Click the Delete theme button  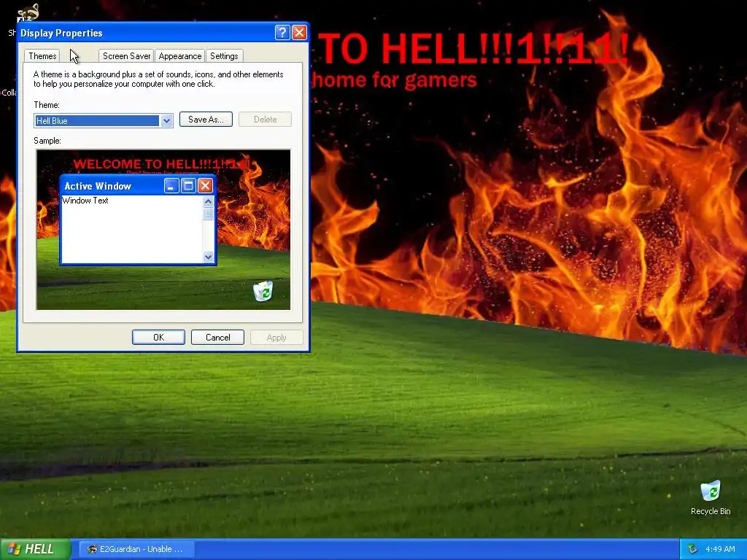265,120
